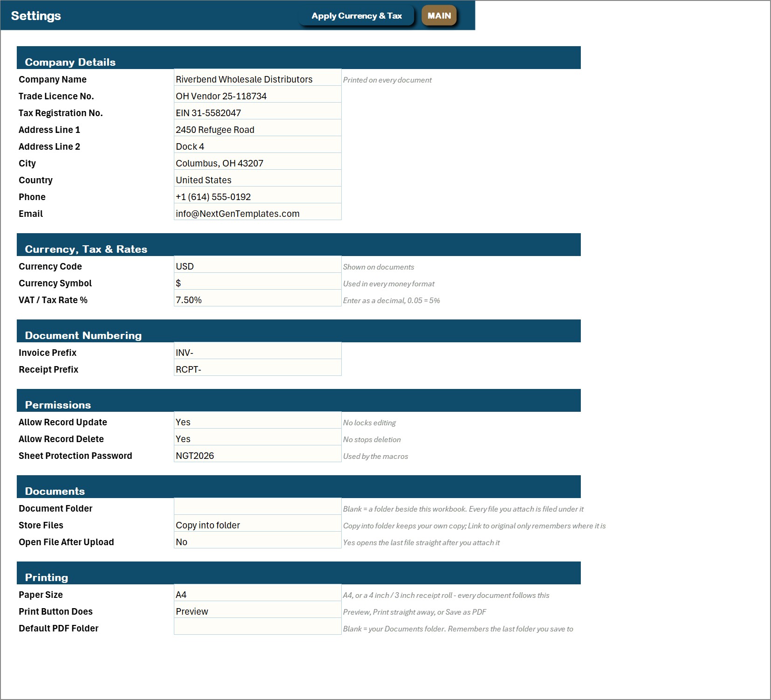Select the Tax Registration No. cell
Screen dimensions: 771x700
(x=257, y=111)
